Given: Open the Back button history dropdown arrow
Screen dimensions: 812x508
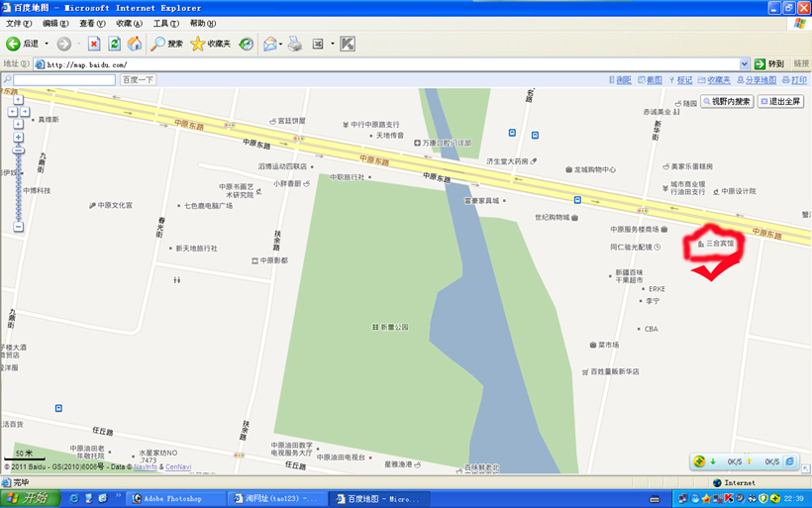Looking at the screenshot, I should tap(47, 44).
